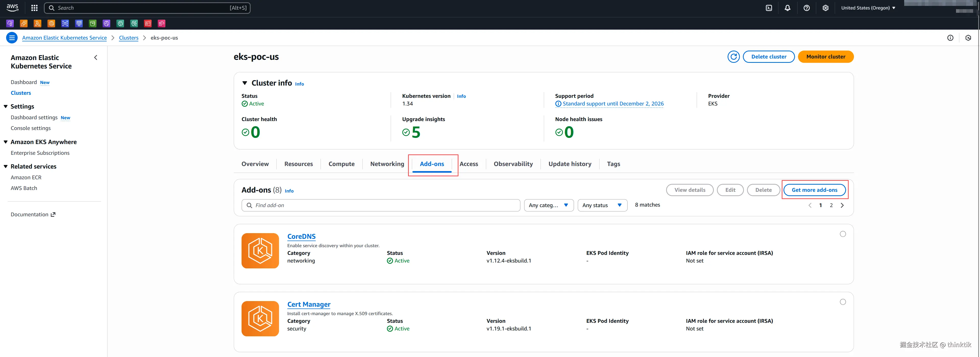The width and height of the screenshot is (980, 357).
Task: Open the United States (Oregon) region selector
Action: [x=868, y=8]
